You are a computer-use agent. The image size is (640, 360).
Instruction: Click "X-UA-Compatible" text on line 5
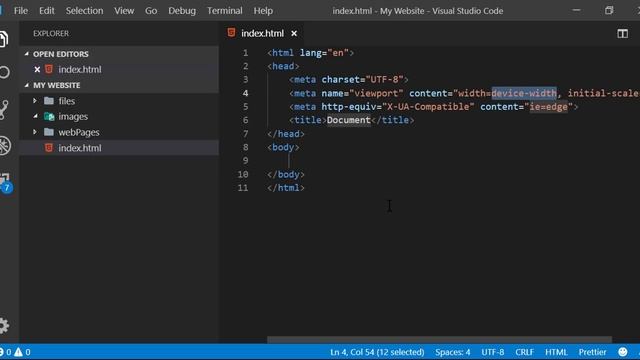pos(428,107)
